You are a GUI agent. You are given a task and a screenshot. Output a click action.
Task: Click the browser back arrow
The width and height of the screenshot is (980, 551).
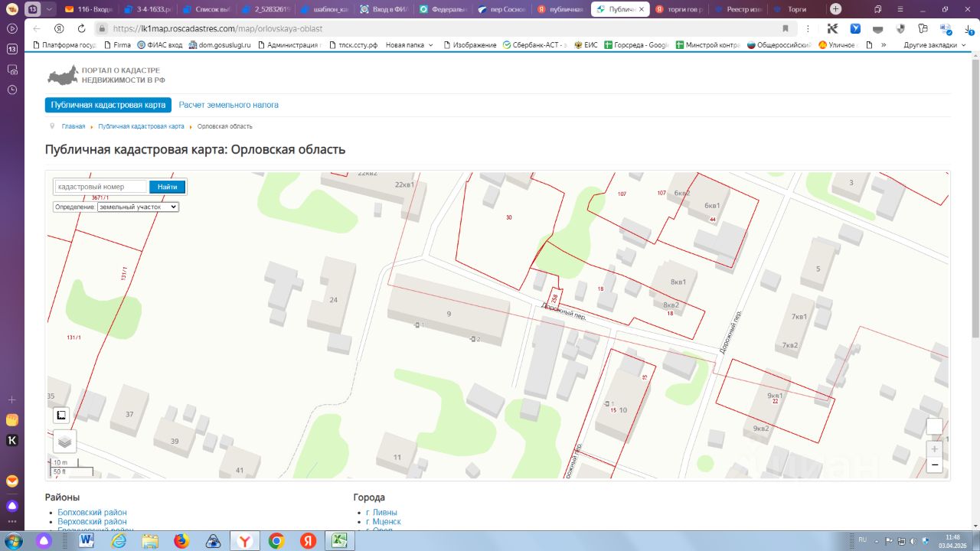37,28
